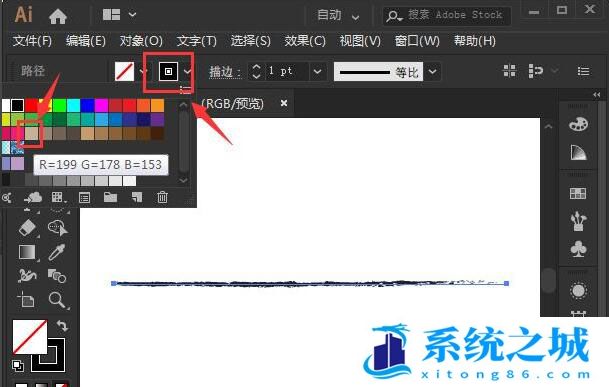Expand the stroke weight dropdown
Image resolution: width=609 pixels, height=387 pixels.
pyautogui.click(x=317, y=71)
